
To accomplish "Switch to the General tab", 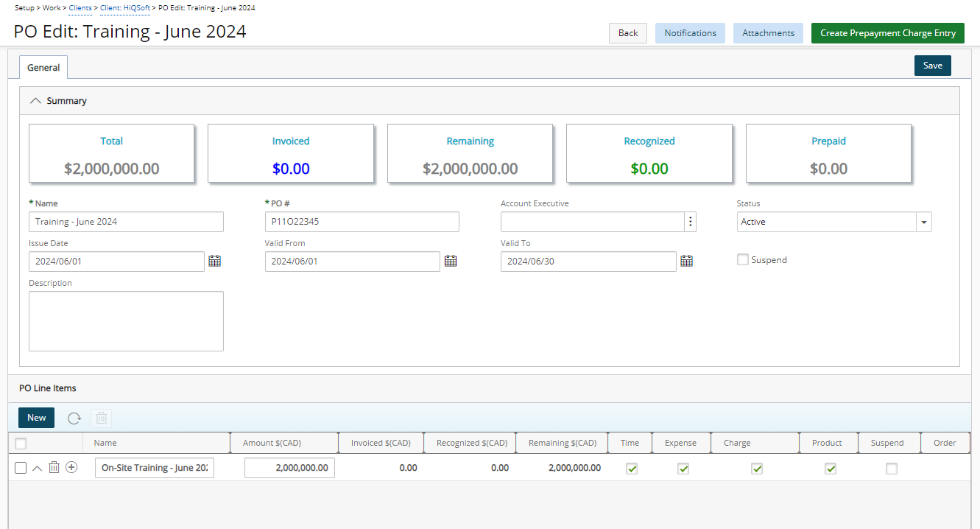I will pos(43,67).
